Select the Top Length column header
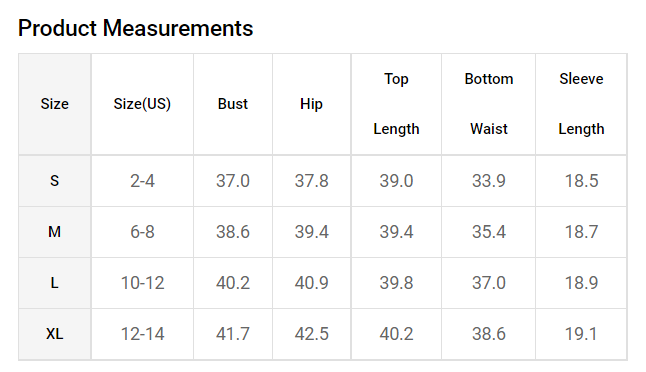Viewport: 646px width, 372px height. tap(396, 104)
